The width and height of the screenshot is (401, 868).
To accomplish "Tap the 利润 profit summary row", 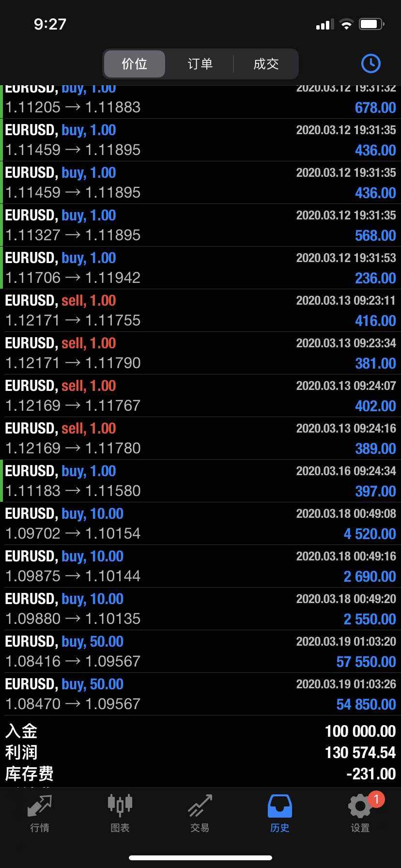I will coord(200,752).
